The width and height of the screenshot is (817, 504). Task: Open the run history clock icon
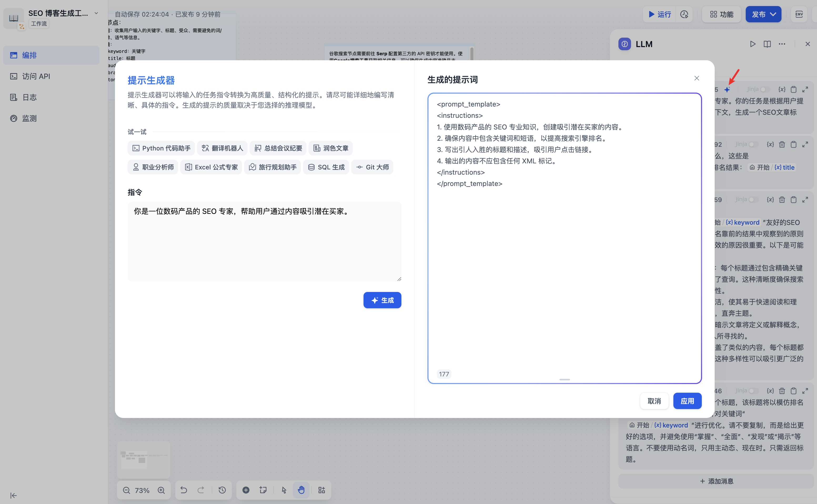coord(684,14)
